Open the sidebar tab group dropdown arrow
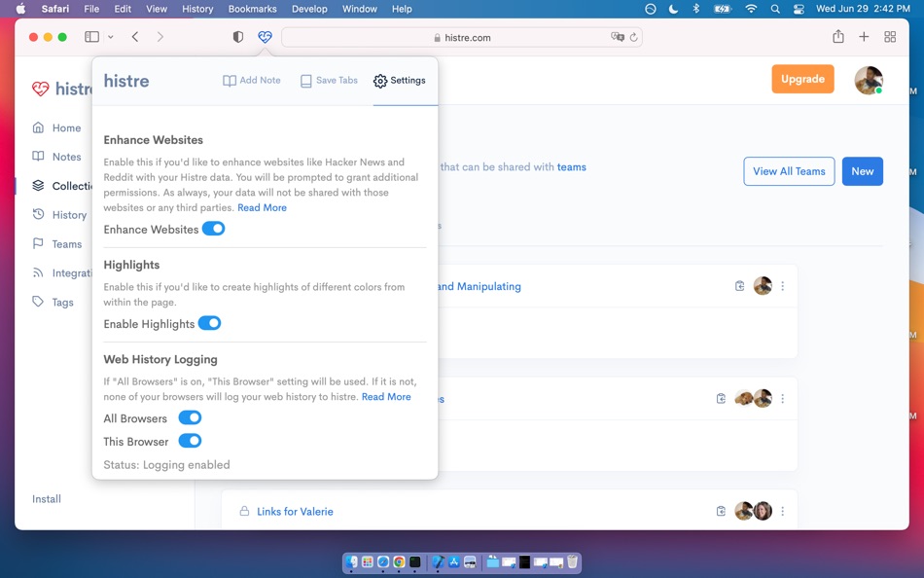Image resolution: width=924 pixels, height=578 pixels. (110, 37)
